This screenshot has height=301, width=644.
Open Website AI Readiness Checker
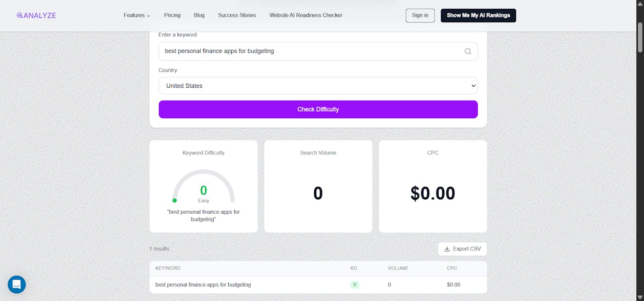point(305,15)
